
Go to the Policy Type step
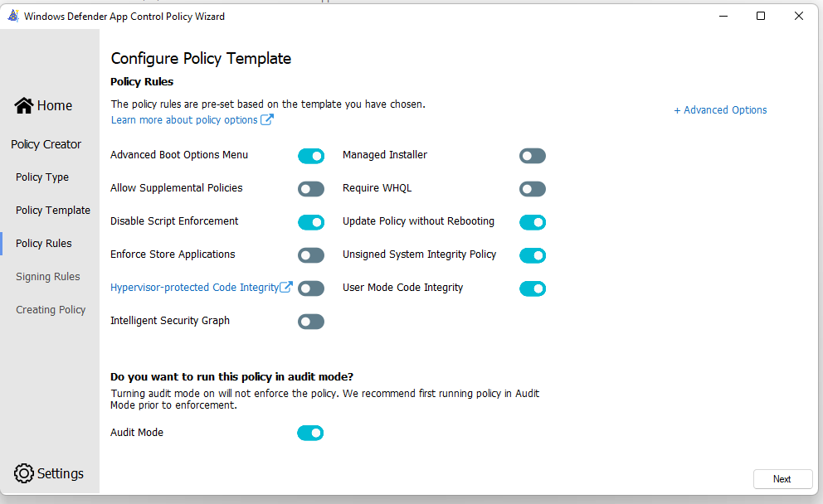[x=42, y=177]
